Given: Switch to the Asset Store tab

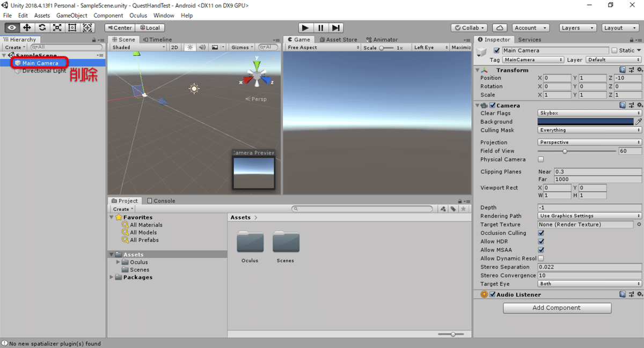Looking at the screenshot, I should point(338,40).
